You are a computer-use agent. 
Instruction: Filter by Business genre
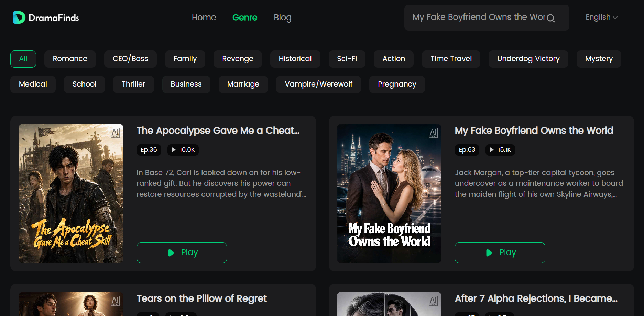[186, 84]
